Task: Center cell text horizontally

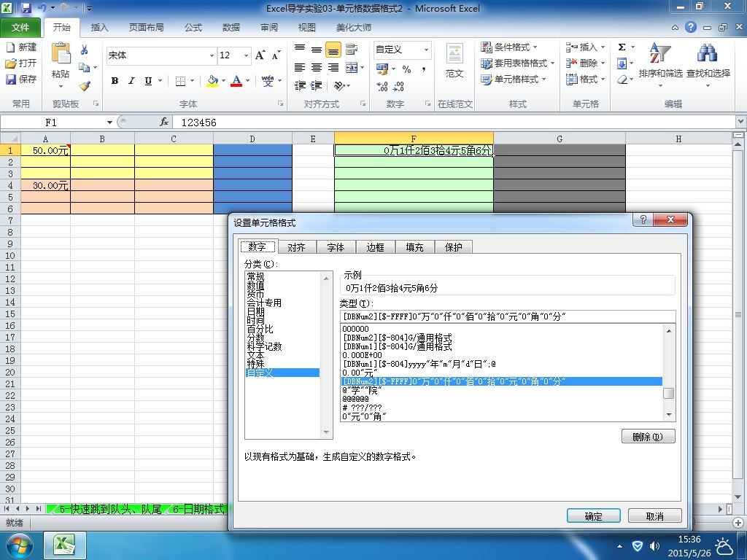Action: [x=317, y=68]
